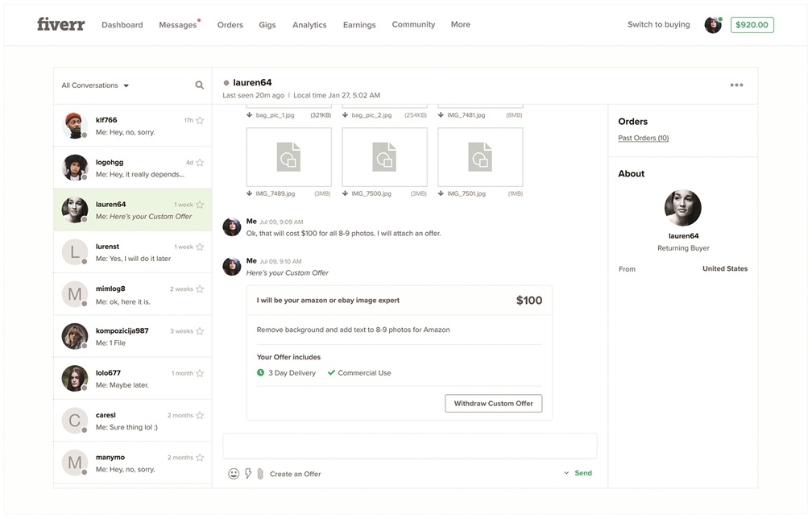Expand the arrow next to Send
This screenshot has height=519, width=812.
point(566,474)
